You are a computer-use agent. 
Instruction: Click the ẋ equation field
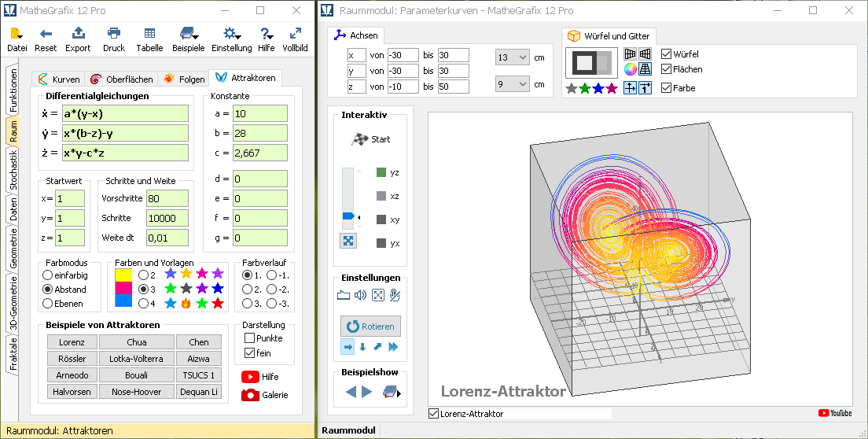pyautogui.click(x=125, y=113)
